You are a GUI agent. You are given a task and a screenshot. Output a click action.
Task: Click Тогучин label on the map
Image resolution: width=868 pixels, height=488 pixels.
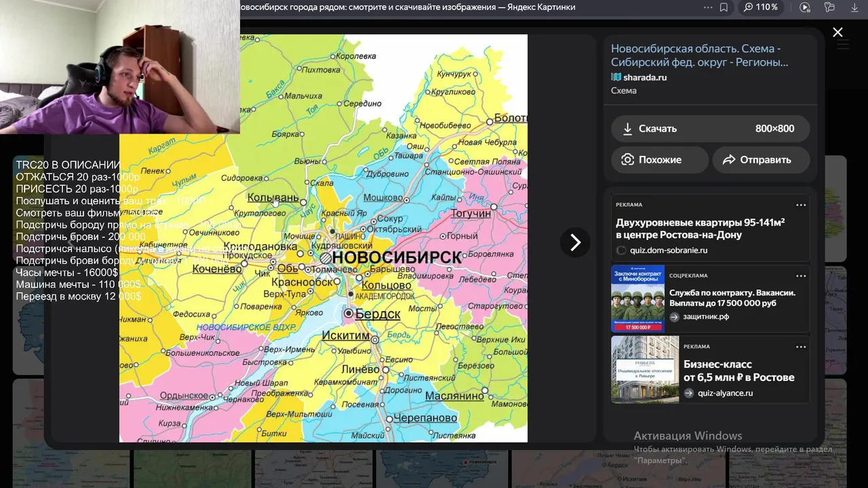coord(471,213)
